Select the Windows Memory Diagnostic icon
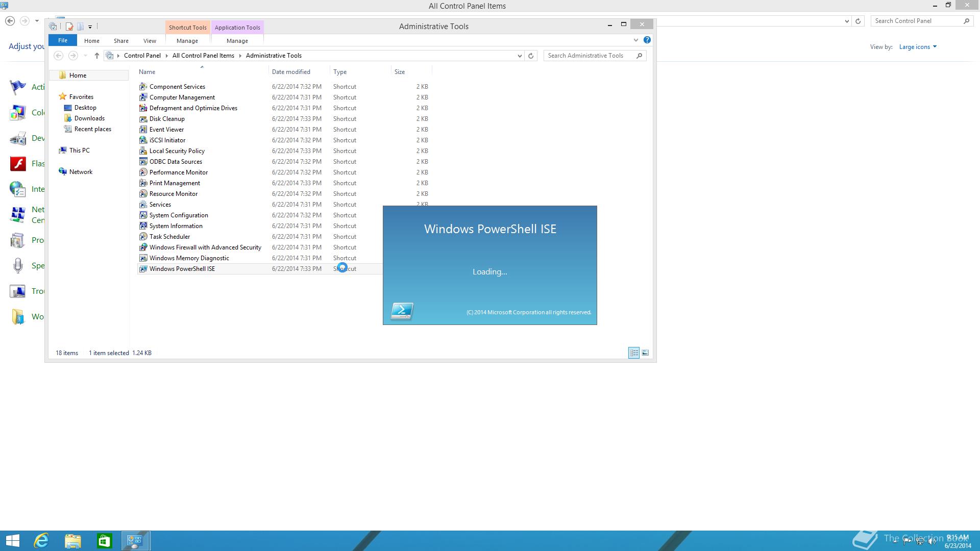Viewport: 980px width, 551px height. 143,258
